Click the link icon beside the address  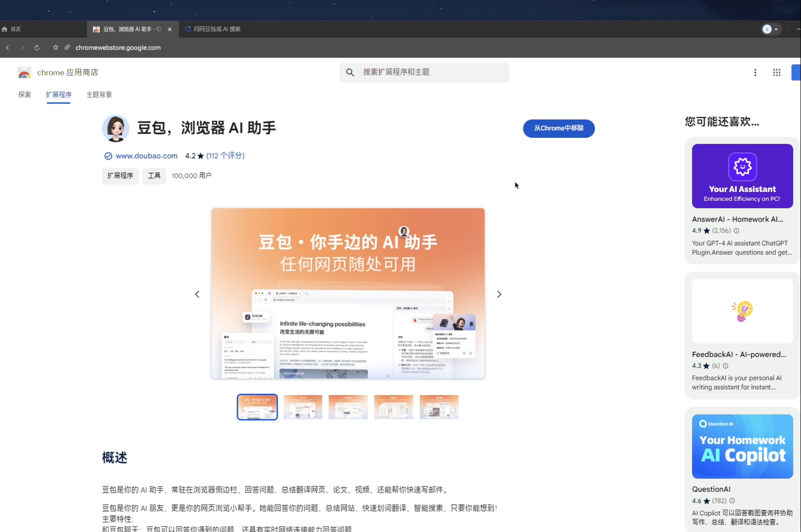(67, 48)
